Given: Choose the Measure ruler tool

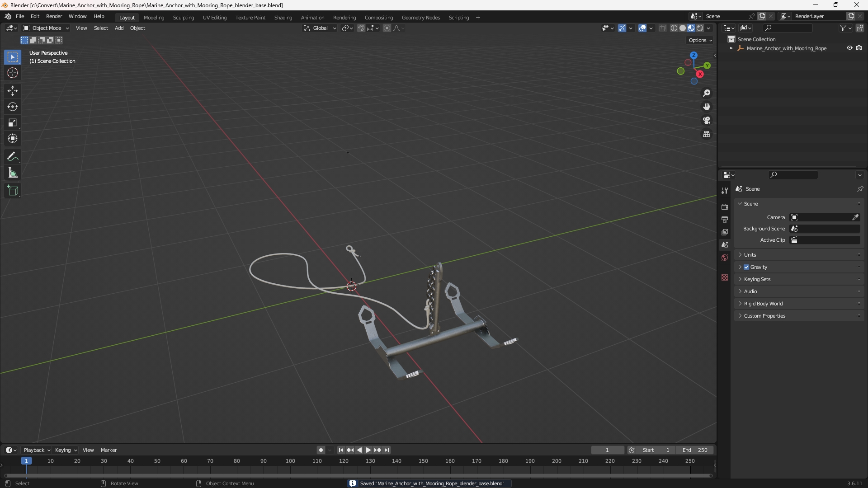Looking at the screenshot, I should (x=13, y=173).
